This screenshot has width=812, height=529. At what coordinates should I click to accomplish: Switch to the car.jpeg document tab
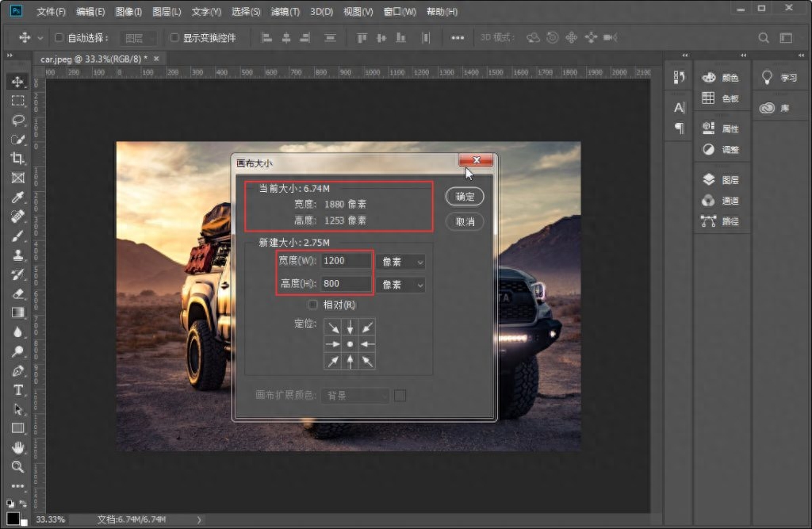click(94, 59)
